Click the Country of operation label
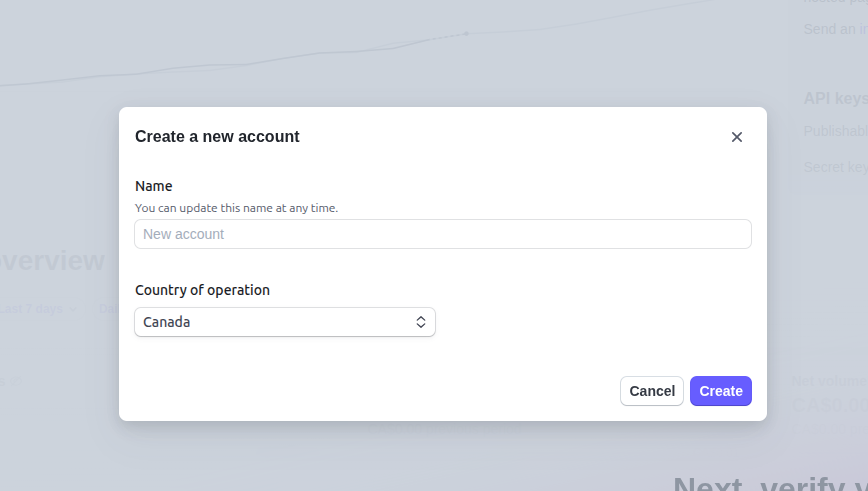Viewport: 868px width, 491px height. 202,290
